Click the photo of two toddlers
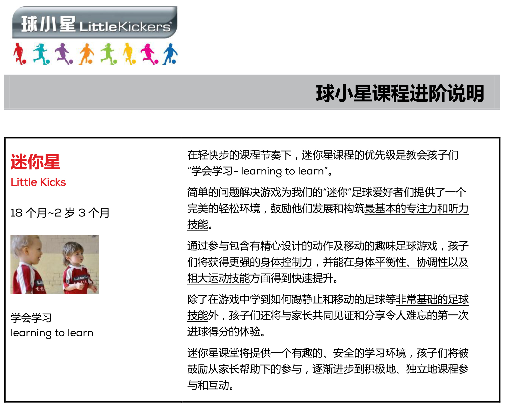The height and width of the screenshot is (420, 507). pyautogui.click(x=55, y=264)
